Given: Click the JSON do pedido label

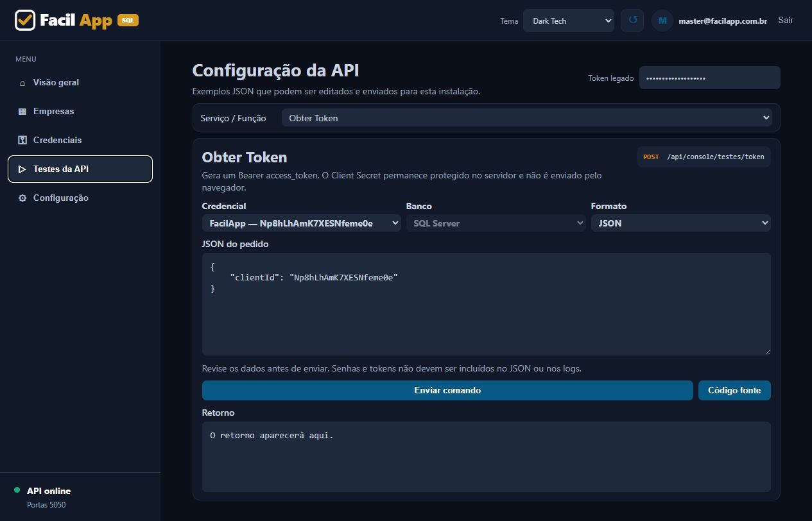Looking at the screenshot, I should tap(236, 244).
